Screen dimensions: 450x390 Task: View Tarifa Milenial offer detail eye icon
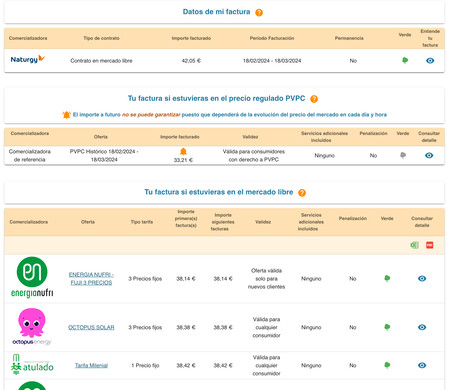coord(422,365)
